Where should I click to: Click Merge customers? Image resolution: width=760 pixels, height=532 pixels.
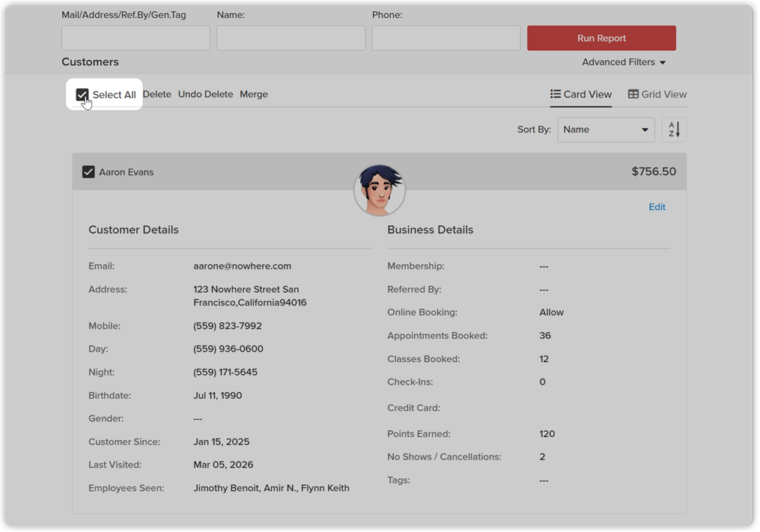click(254, 94)
